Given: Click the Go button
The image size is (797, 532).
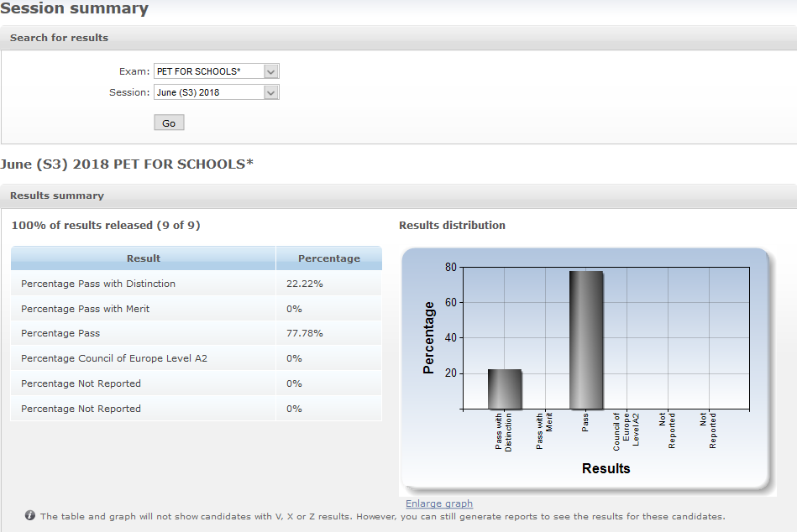Looking at the screenshot, I should [x=169, y=123].
